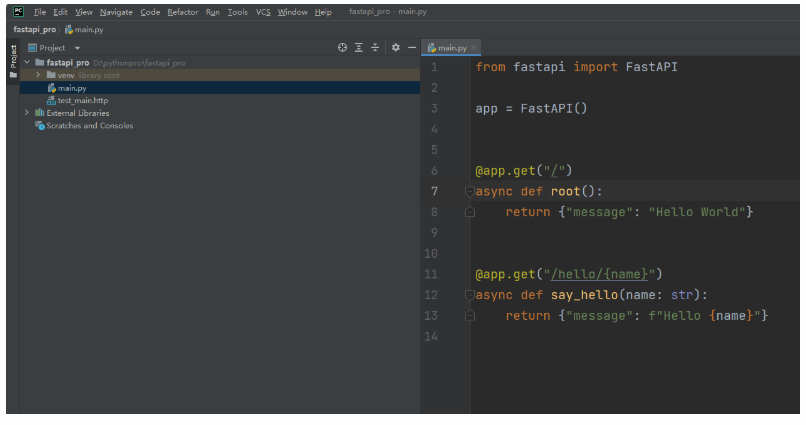
Task: Open the File menu
Action: [x=40, y=12]
